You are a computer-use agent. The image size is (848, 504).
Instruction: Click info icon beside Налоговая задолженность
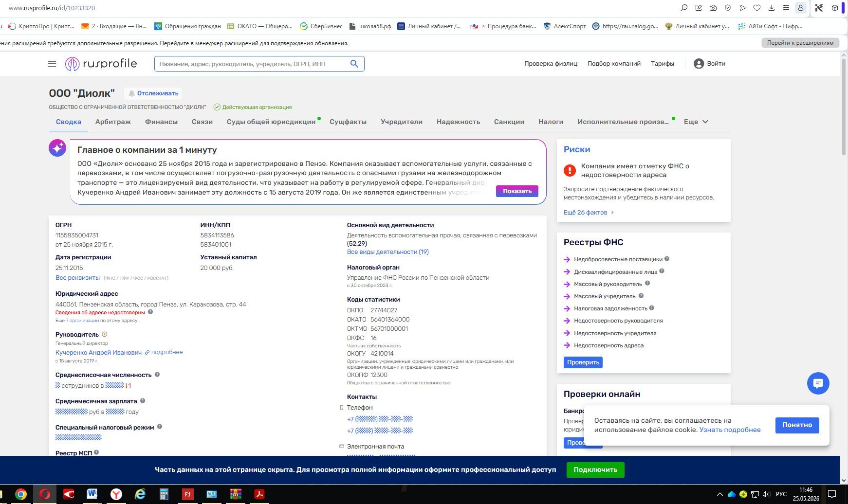(652, 308)
